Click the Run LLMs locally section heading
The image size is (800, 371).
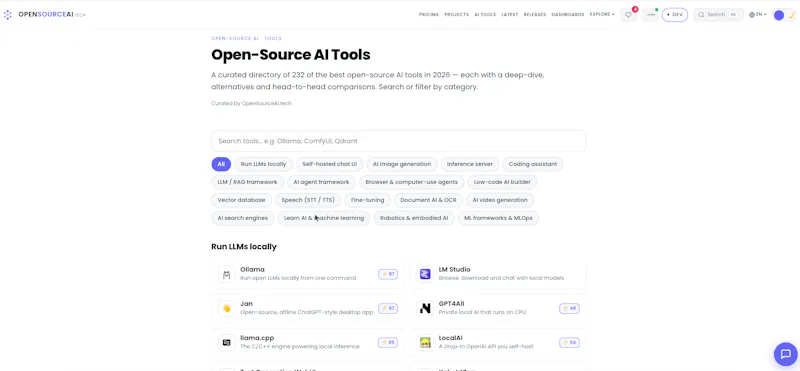(x=244, y=246)
